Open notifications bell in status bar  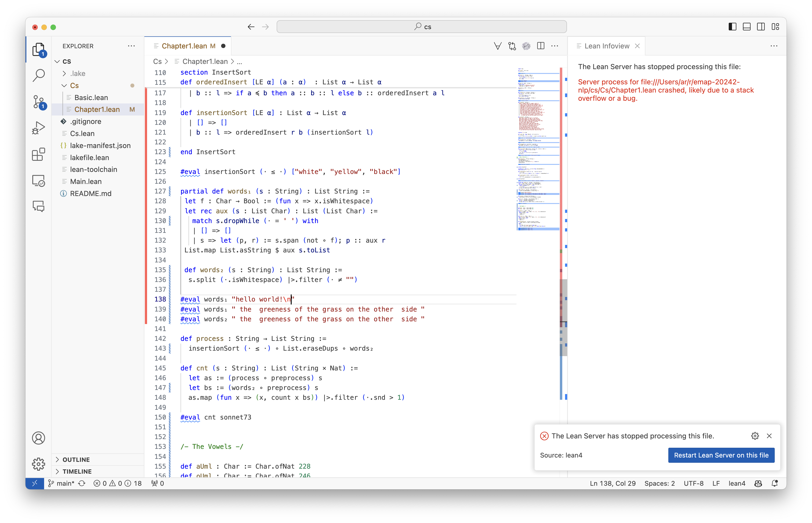[x=775, y=483]
